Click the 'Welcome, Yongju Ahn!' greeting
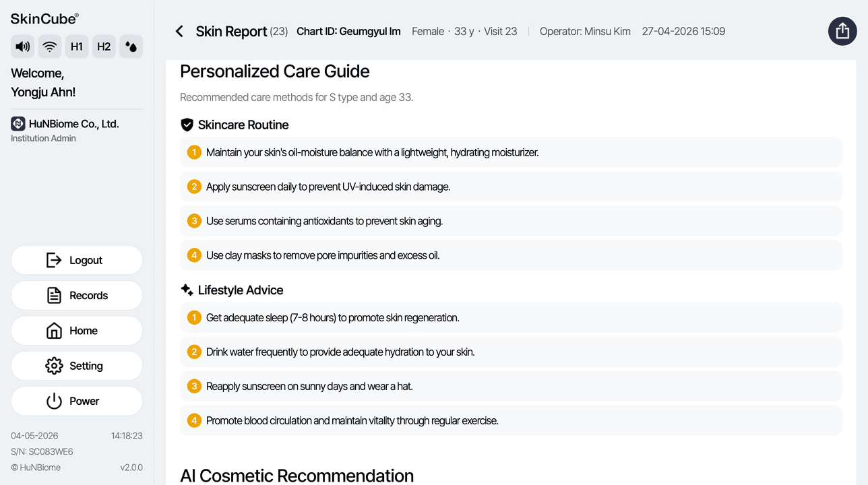This screenshot has height=485, width=868. point(43,83)
